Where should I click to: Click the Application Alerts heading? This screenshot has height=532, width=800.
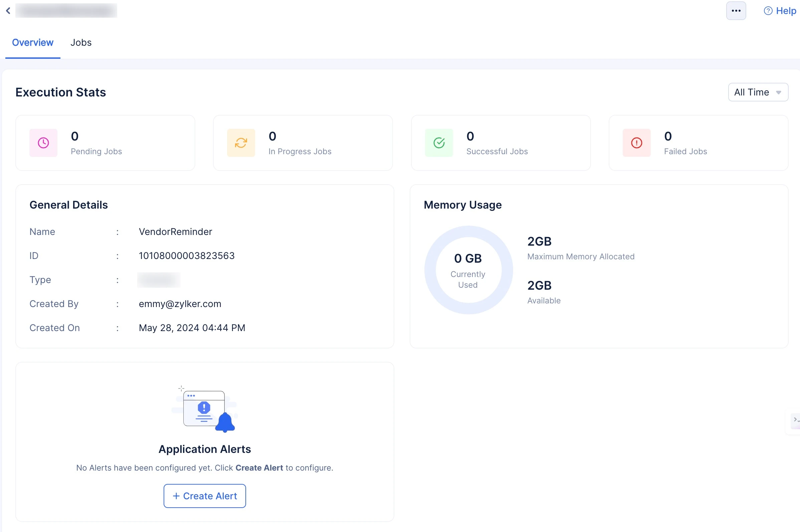205,449
